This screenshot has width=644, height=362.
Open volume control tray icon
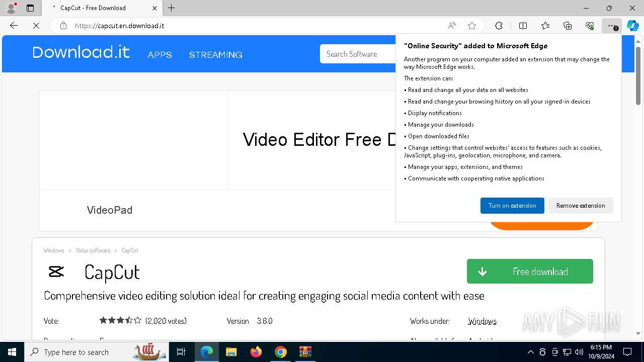click(x=579, y=352)
